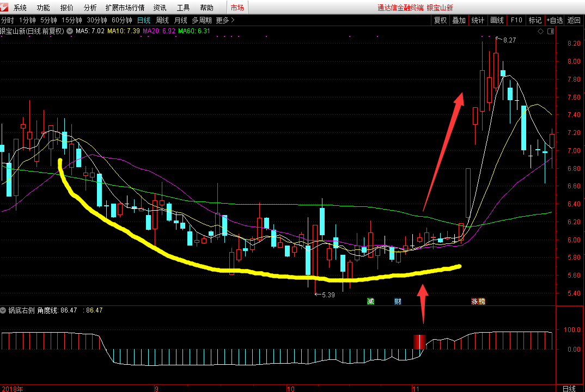Select the 市场 tab
Image resolution: width=585 pixels, height=392 pixels.
point(237,8)
